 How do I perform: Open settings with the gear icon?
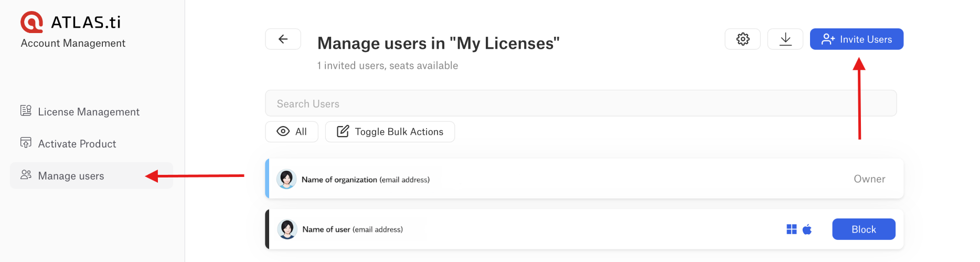(742, 39)
